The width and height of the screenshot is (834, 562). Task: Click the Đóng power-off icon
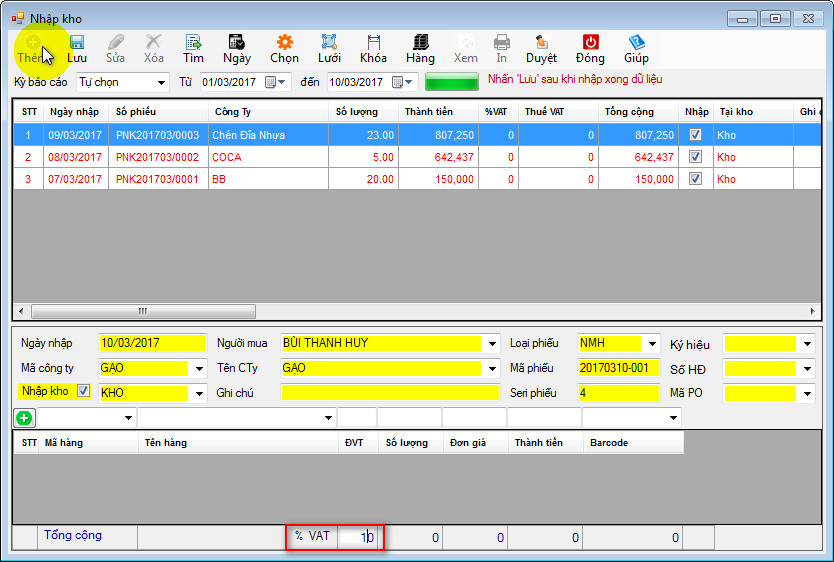point(590,42)
